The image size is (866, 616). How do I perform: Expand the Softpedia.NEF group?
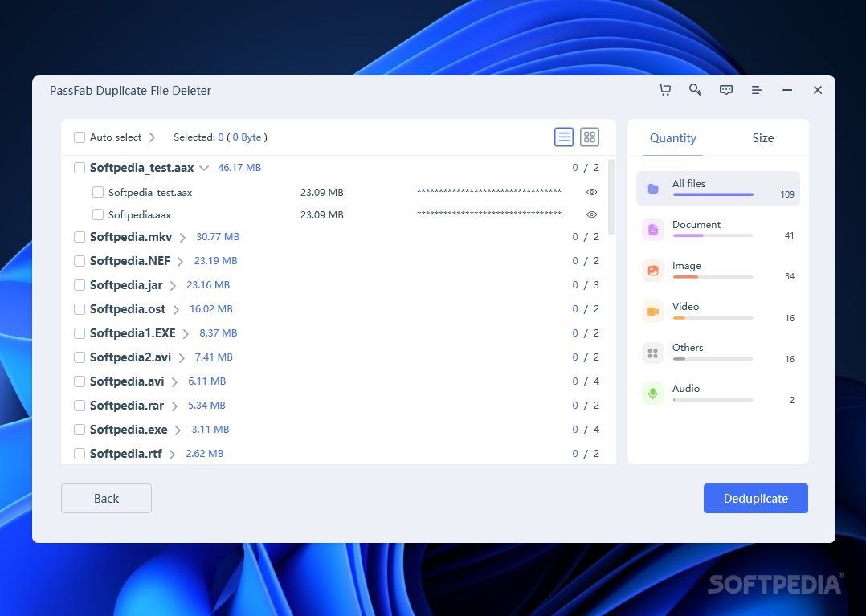pos(180,262)
